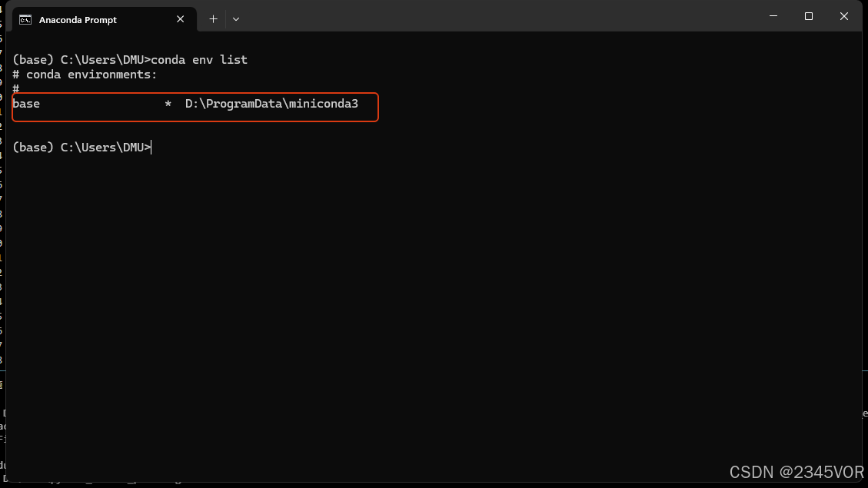This screenshot has height=488, width=868.
Task: Click the '# conda environments:' line
Action: click(85, 74)
